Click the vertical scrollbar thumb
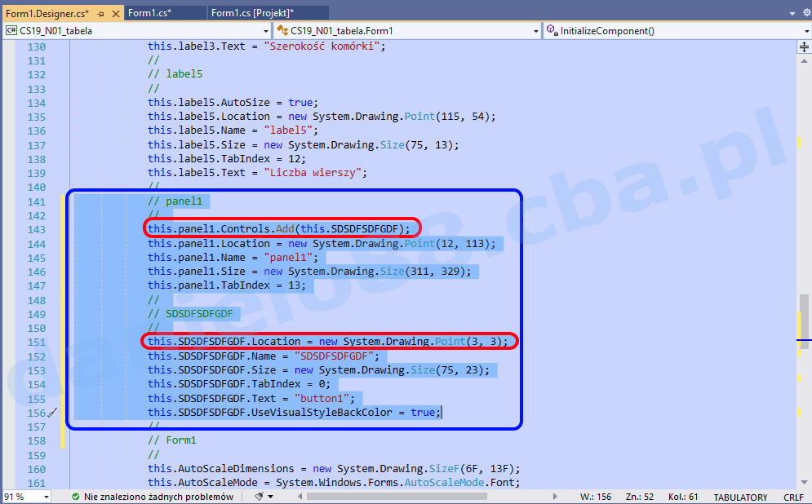Image resolution: width=812 pixels, height=504 pixels. tap(805, 310)
